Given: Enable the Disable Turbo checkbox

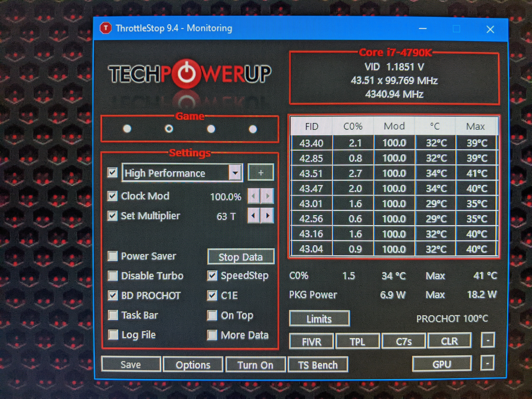Looking at the screenshot, I should coord(113,276).
